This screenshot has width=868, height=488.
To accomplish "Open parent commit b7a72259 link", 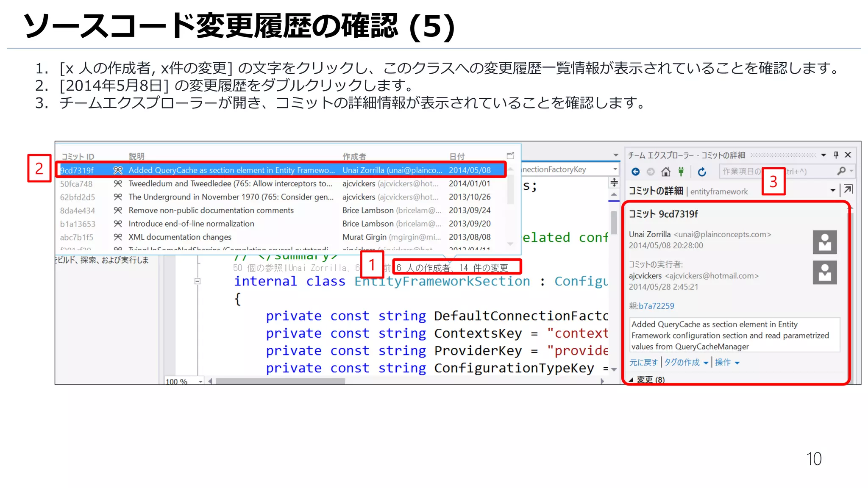I will click(656, 306).
